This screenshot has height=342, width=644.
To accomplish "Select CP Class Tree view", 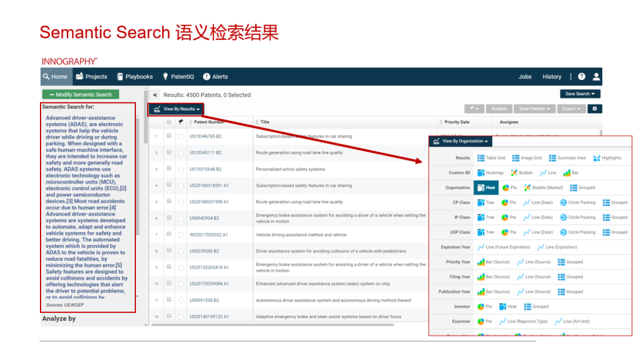I will pos(486,203).
